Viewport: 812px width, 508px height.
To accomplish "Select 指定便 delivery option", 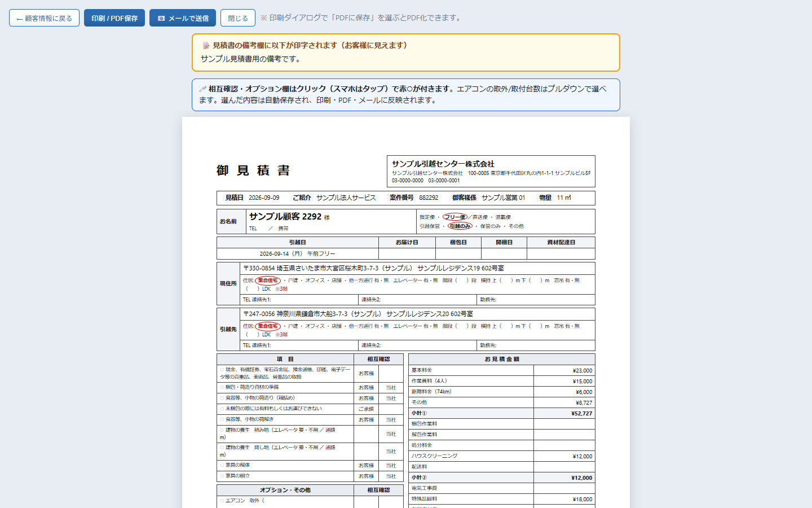I will tap(427, 217).
